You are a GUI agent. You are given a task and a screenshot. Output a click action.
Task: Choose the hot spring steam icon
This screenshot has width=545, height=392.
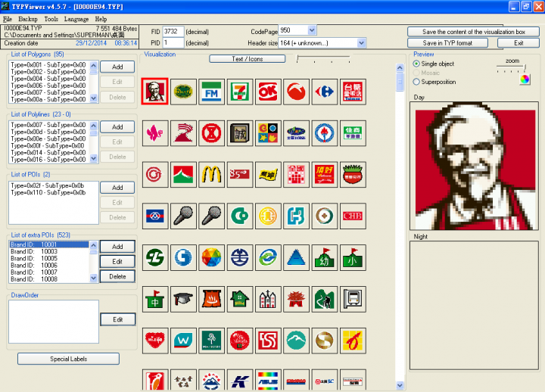click(211, 299)
